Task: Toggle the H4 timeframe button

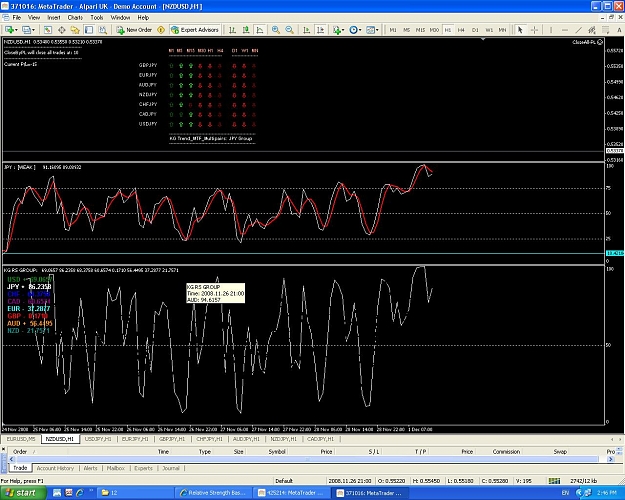Action: pos(461,30)
